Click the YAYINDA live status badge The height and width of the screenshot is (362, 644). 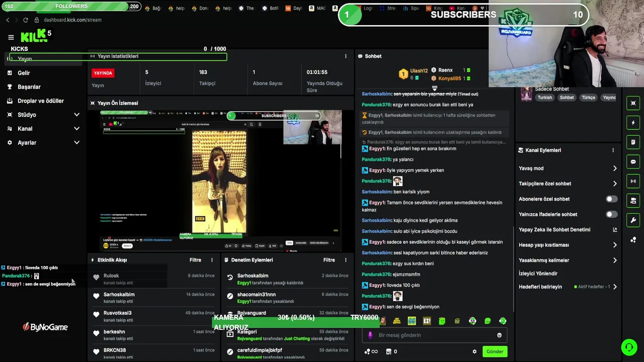click(x=103, y=73)
